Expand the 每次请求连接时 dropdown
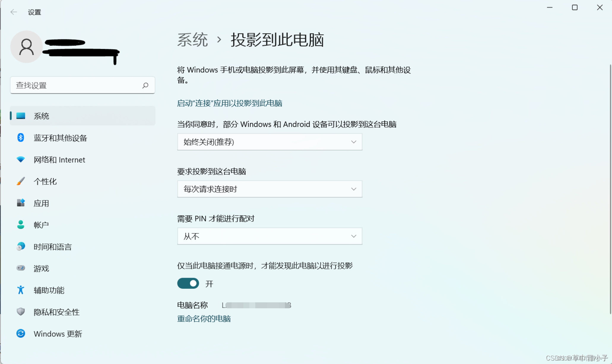 [269, 189]
